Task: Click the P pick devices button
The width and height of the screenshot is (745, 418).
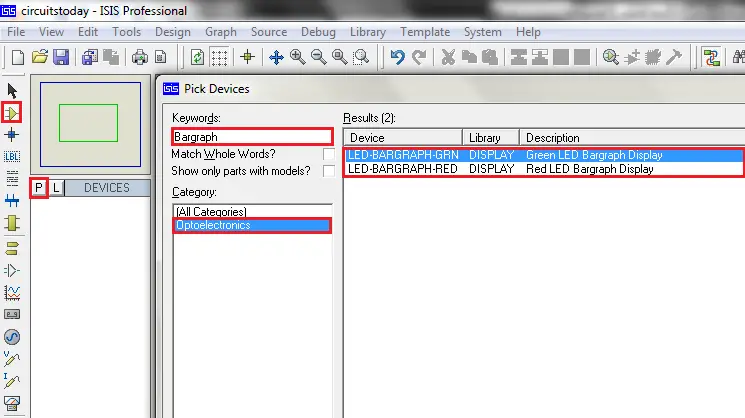Action: pyautogui.click(x=39, y=188)
